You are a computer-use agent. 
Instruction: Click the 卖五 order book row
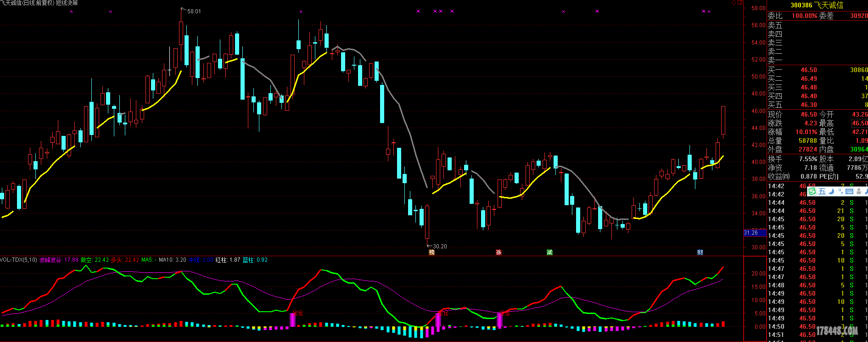tap(818, 25)
